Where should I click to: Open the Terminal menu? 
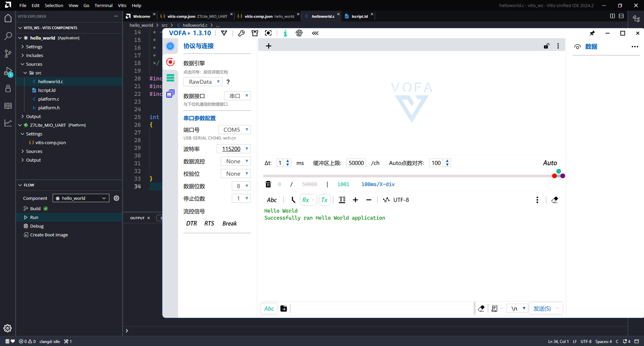coord(103,5)
